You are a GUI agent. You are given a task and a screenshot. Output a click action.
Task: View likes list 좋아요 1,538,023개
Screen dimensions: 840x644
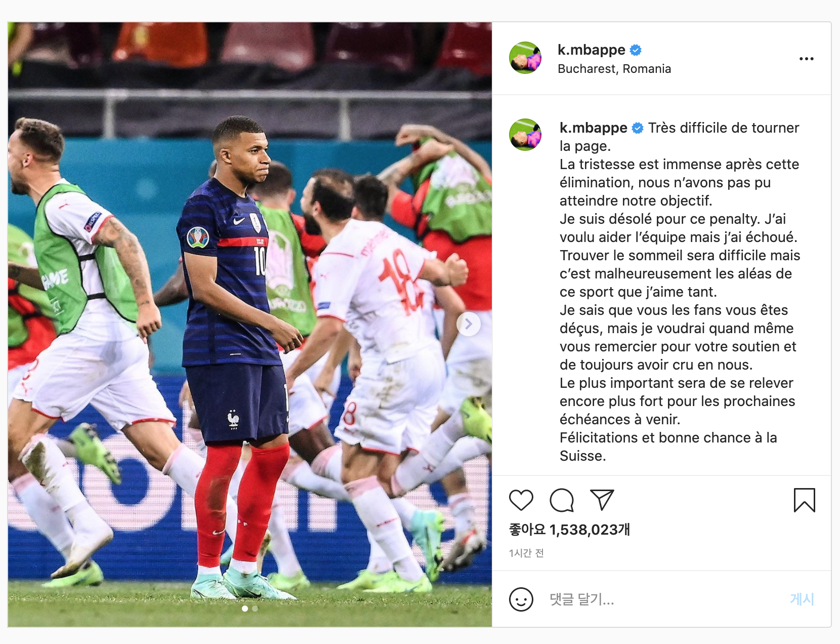click(x=569, y=530)
